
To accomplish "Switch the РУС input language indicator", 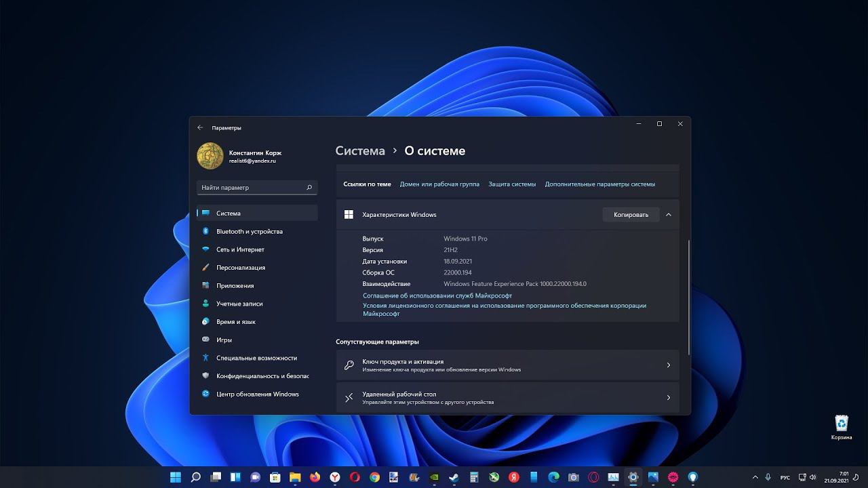I will pos(785,478).
